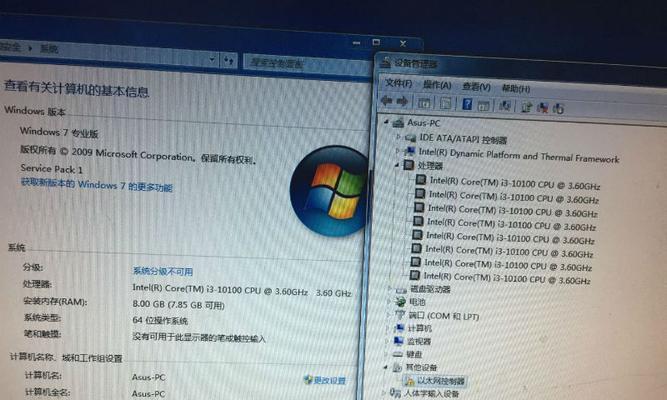This screenshot has width=667, height=400.
Task: Click the Windows 7 专业版 text
Action: [59, 132]
